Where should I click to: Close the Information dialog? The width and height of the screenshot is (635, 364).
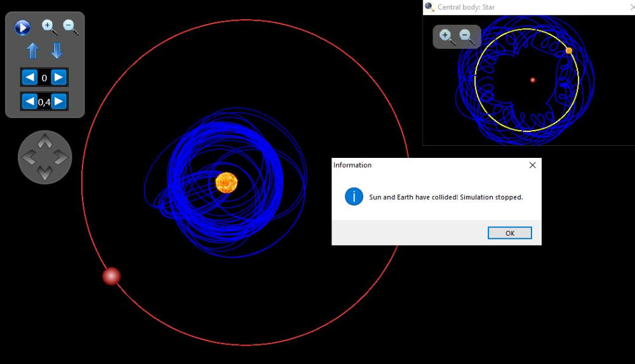tap(533, 165)
